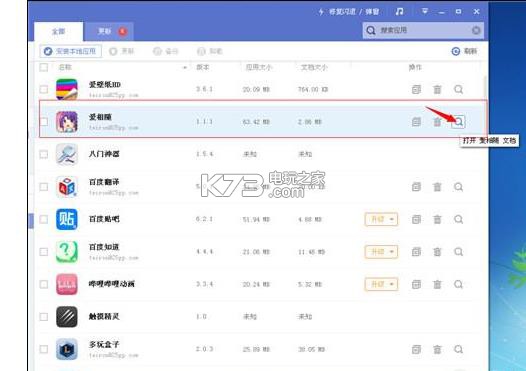526x371 pixels.
Task: Clear the search box with its round X icon
Action: tap(476, 31)
